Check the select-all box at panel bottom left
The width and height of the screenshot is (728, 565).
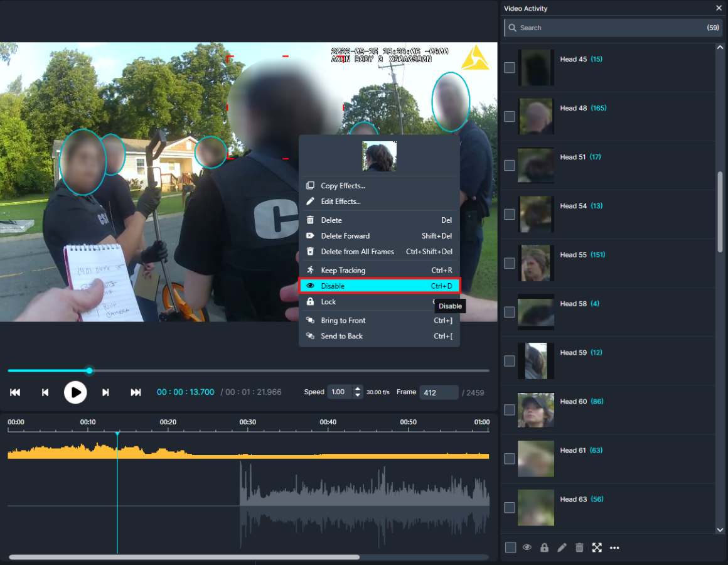510,547
